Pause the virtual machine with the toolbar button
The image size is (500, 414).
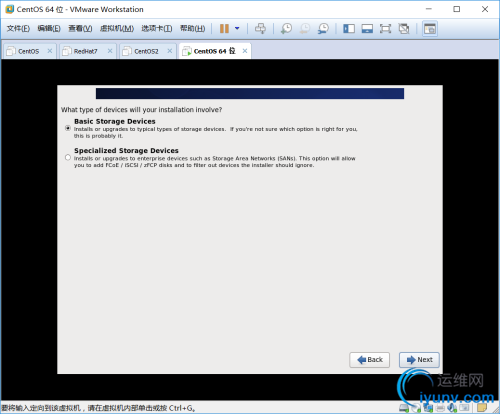(224, 29)
